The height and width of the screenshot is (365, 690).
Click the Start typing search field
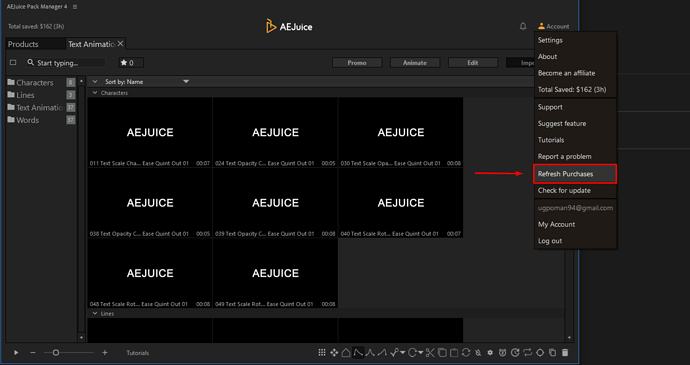tap(65, 63)
